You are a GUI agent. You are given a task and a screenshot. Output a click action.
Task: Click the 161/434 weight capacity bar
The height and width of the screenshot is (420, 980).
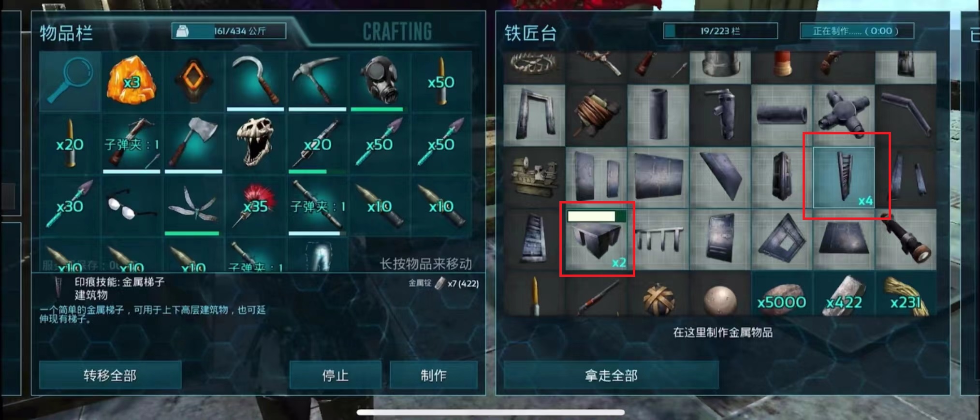click(x=229, y=31)
